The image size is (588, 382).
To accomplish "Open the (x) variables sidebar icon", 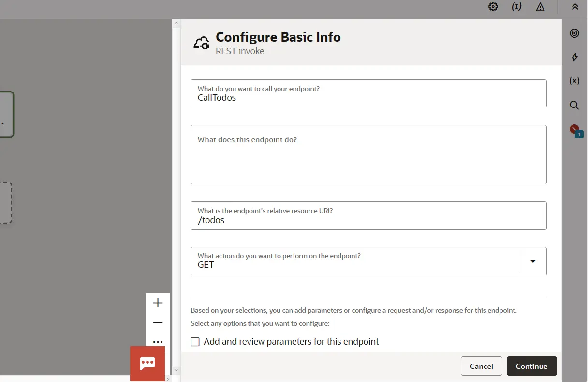I will tap(574, 81).
